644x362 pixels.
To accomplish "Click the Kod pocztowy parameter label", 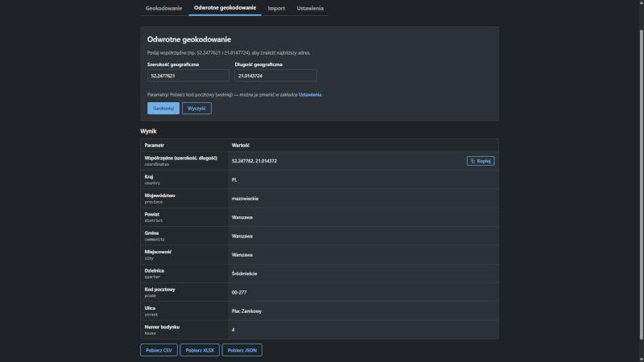I will (x=159, y=290).
